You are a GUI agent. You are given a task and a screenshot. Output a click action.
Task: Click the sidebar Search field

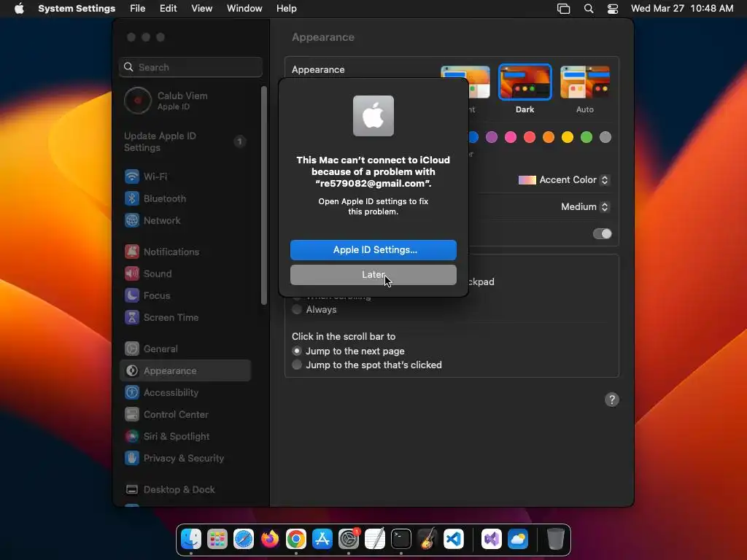coord(190,67)
